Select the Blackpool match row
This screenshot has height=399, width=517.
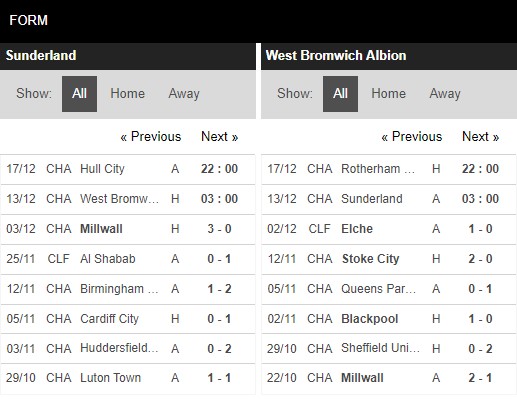pyautogui.click(x=389, y=319)
